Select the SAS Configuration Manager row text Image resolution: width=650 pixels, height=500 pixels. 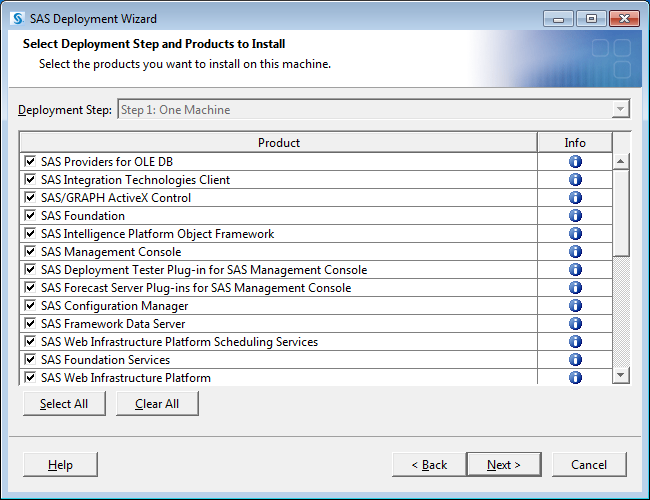pyautogui.click(x=114, y=306)
